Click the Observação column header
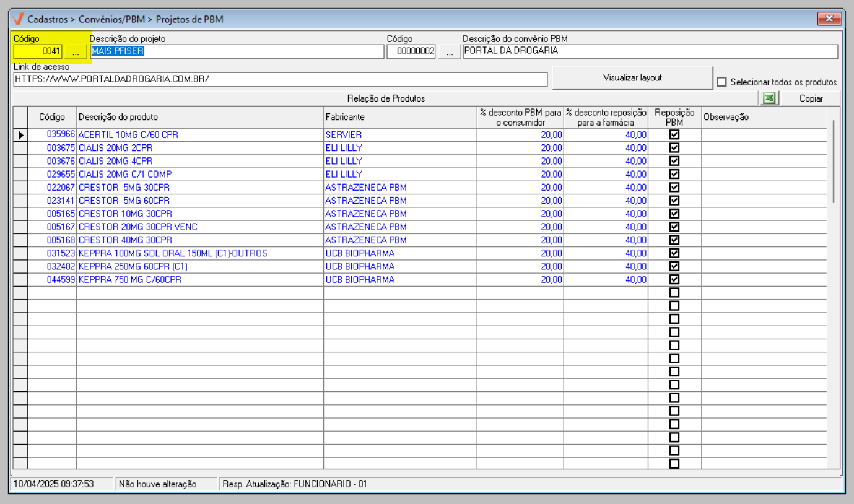Image resolution: width=854 pixels, height=504 pixels. [x=764, y=117]
